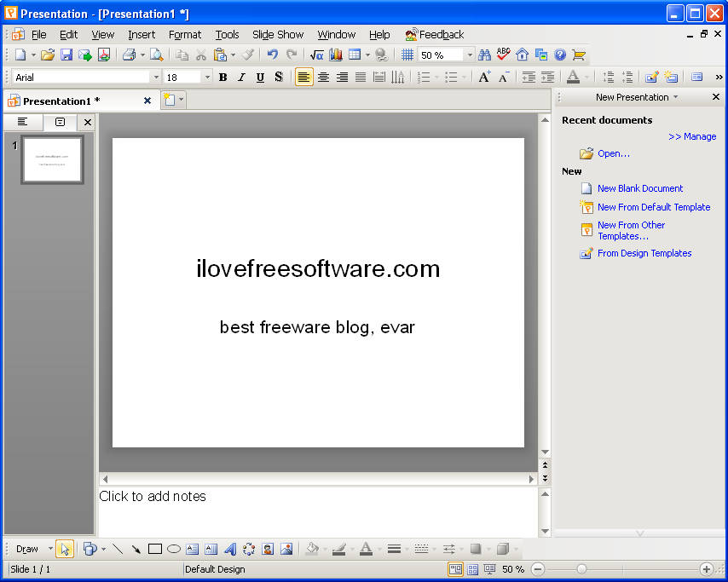Click the binoculars Find icon

(484, 55)
